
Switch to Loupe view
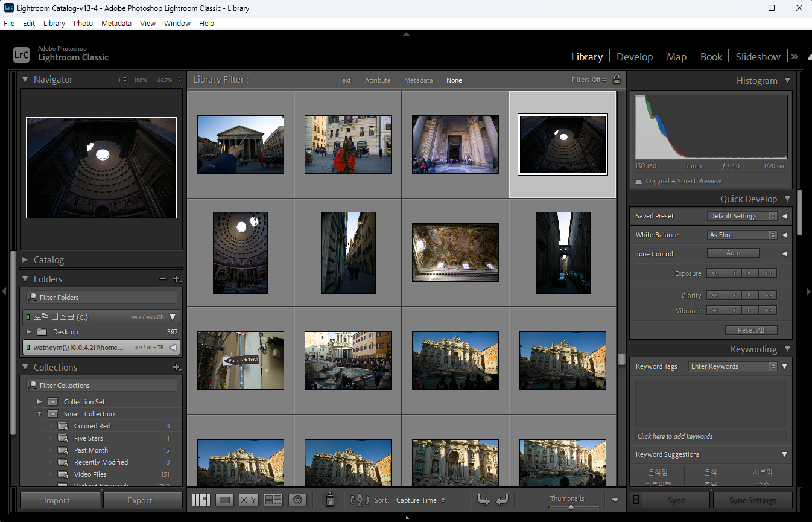(225, 500)
